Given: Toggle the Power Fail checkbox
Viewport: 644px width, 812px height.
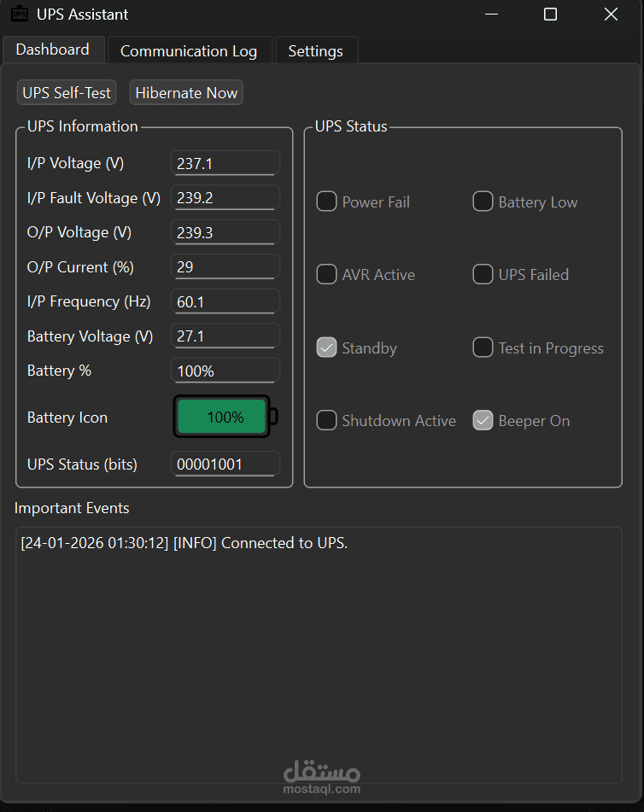Looking at the screenshot, I should [326, 202].
